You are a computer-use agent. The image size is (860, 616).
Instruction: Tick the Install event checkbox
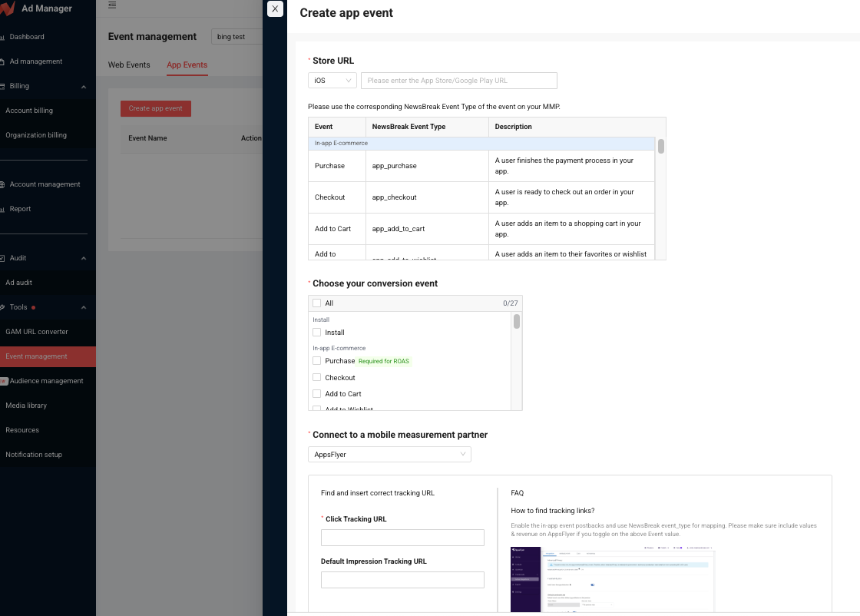[316, 333]
